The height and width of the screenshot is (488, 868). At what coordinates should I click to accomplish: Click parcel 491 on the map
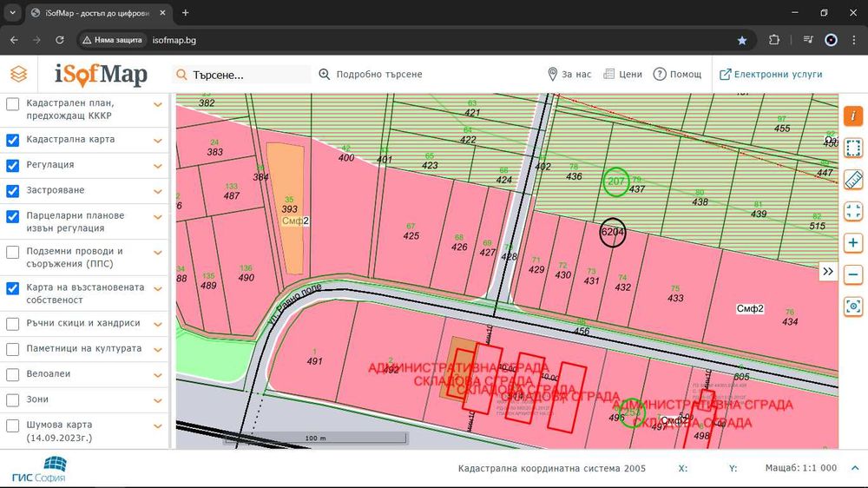click(314, 361)
